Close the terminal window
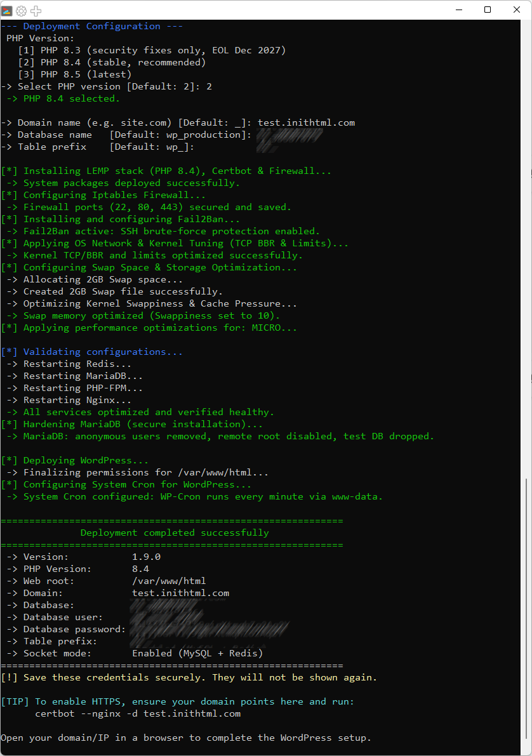The image size is (532, 756). click(x=517, y=10)
